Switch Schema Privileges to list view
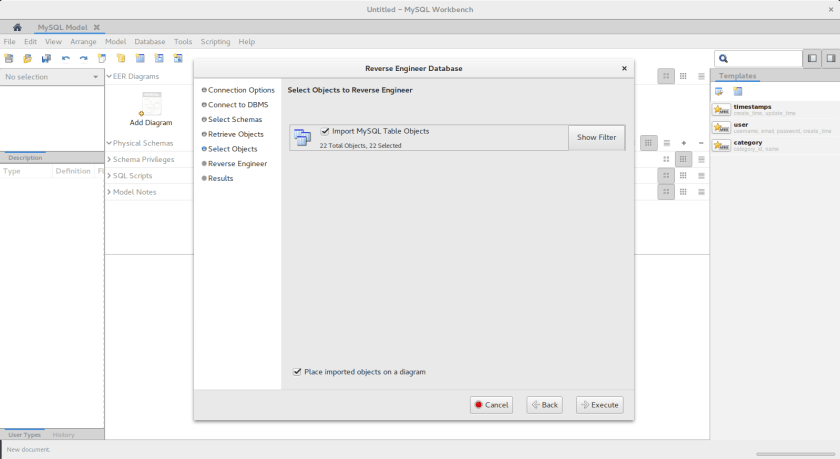The image size is (840, 459). (x=701, y=159)
